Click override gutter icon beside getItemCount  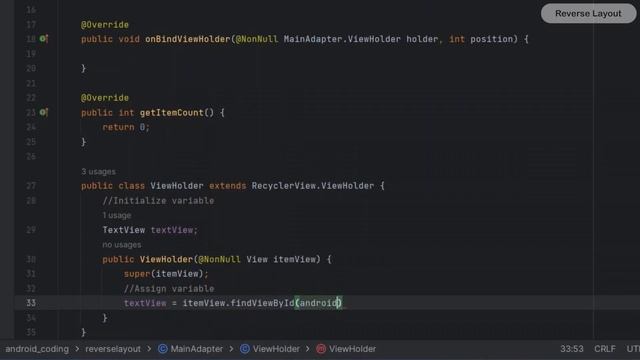[44, 112]
